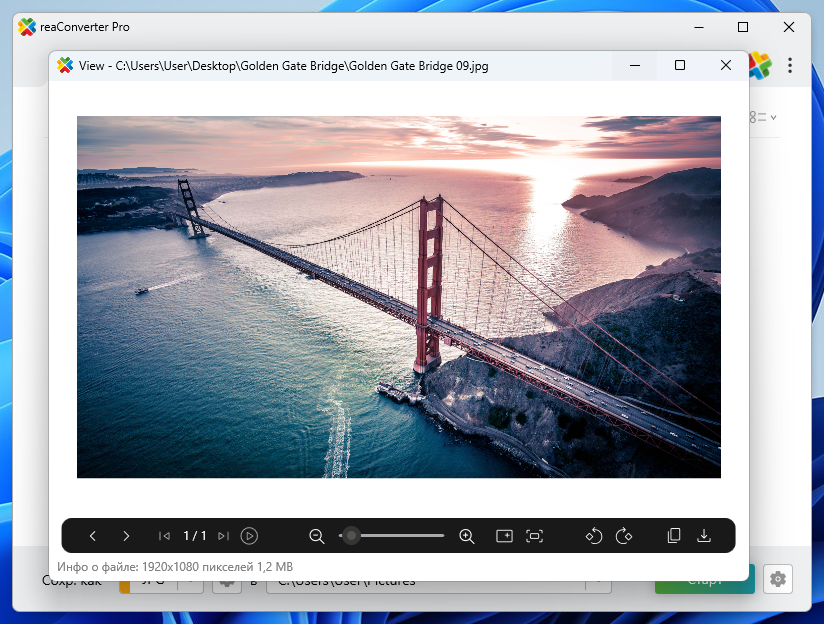Zoom in with magnifier plus icon
Image resolution: width=824 pixels, height=624 pixels.
(466, 536)
